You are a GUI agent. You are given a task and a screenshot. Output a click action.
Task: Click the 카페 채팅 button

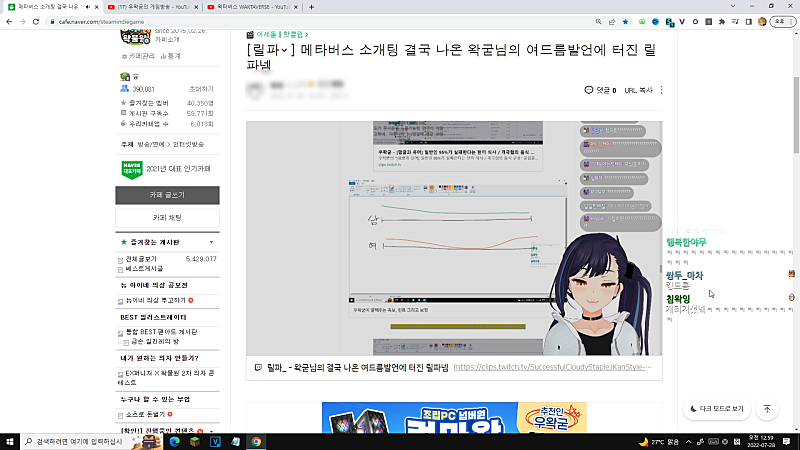(x=167, y=218)
